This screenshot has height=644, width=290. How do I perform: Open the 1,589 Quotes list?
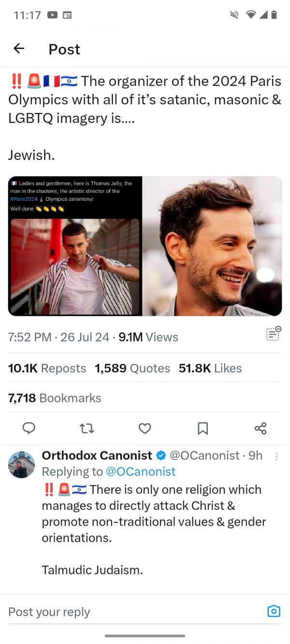point(132,368)
